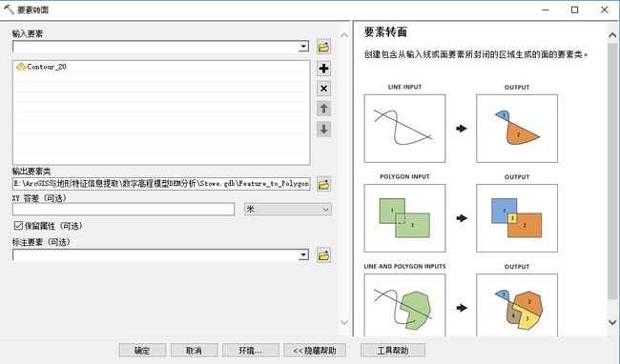
Task: Click the 标注要素 (可选) label
Action: [41, 242]
